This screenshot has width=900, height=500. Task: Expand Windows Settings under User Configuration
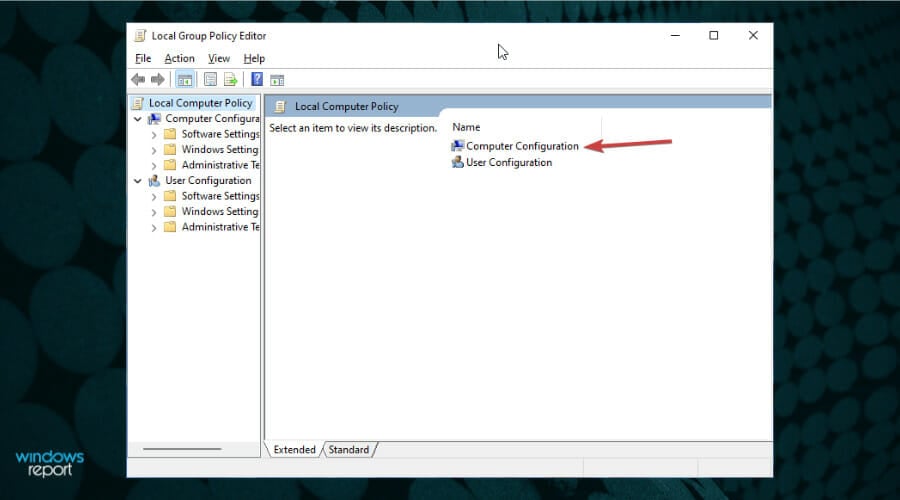pos(154,212)
